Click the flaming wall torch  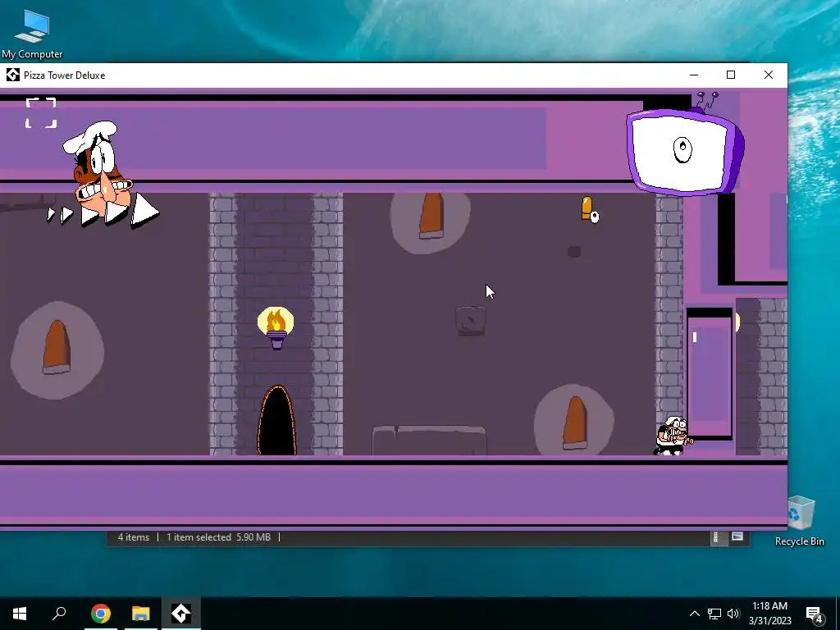(x=276, y=327)
